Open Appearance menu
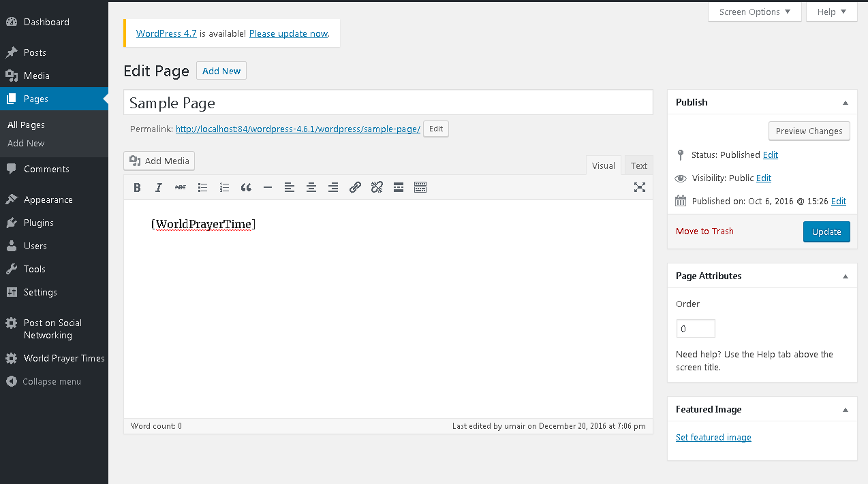868x484 pixels. point(54,199)
